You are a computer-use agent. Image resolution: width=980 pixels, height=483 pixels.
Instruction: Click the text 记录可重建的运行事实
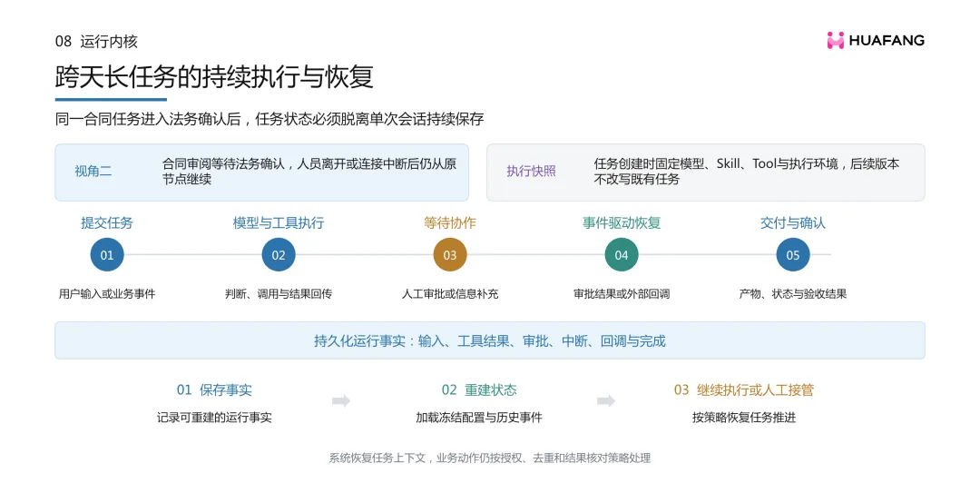click(214, 418)
